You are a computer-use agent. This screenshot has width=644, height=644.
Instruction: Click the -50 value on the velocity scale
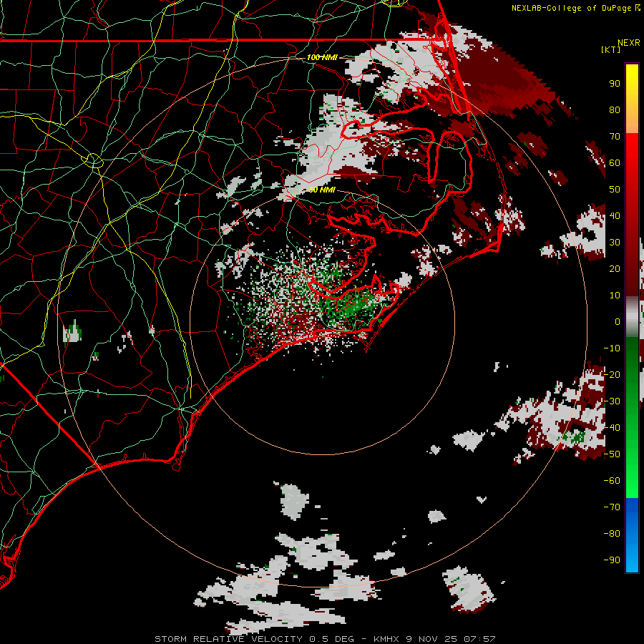(612, 454)
